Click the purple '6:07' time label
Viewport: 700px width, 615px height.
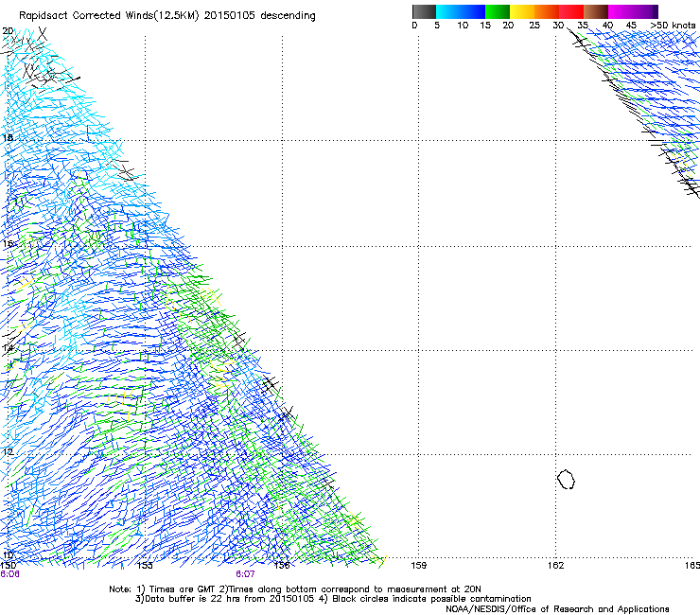pos(246,574)
